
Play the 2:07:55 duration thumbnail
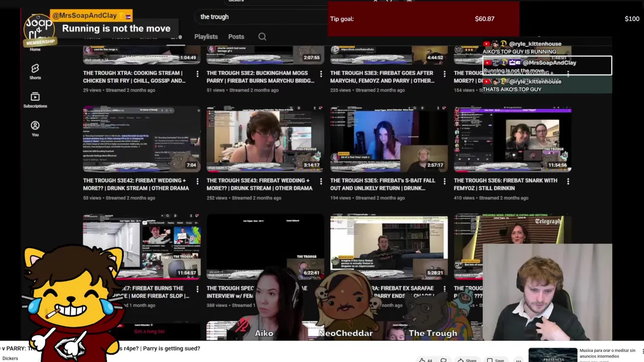pyautogui.click(x=265, y=55)
